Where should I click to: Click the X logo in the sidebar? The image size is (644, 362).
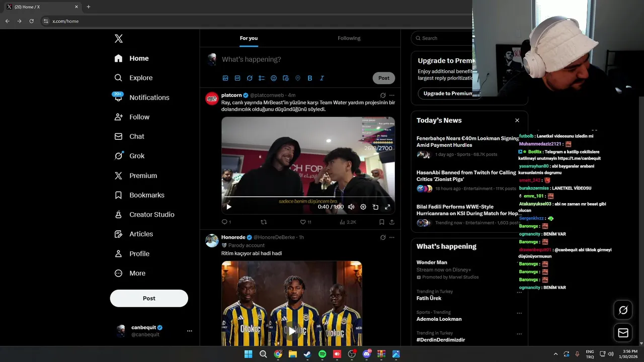click(118, 39)
